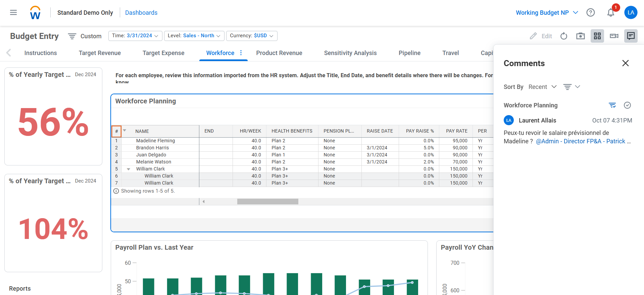The width and height of the screenshot is (644, 295).
Task: Select the dashboard grid view icon
Action: point(597,36)
